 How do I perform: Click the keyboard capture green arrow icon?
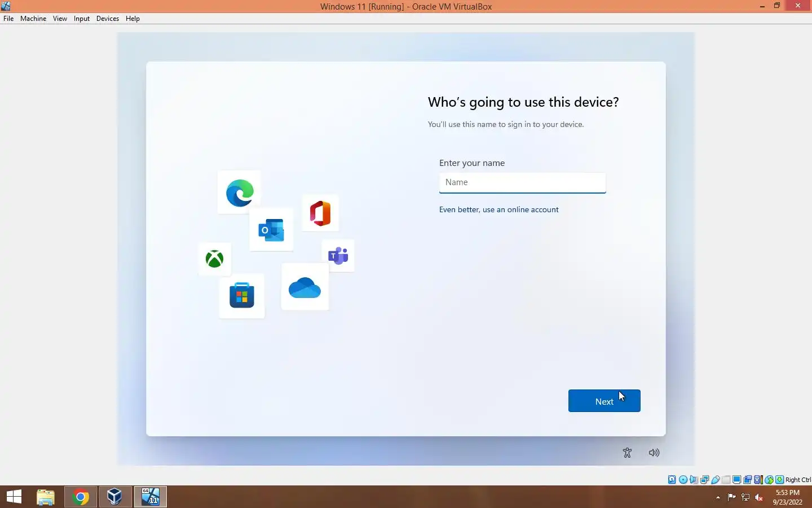pos(780,480)
